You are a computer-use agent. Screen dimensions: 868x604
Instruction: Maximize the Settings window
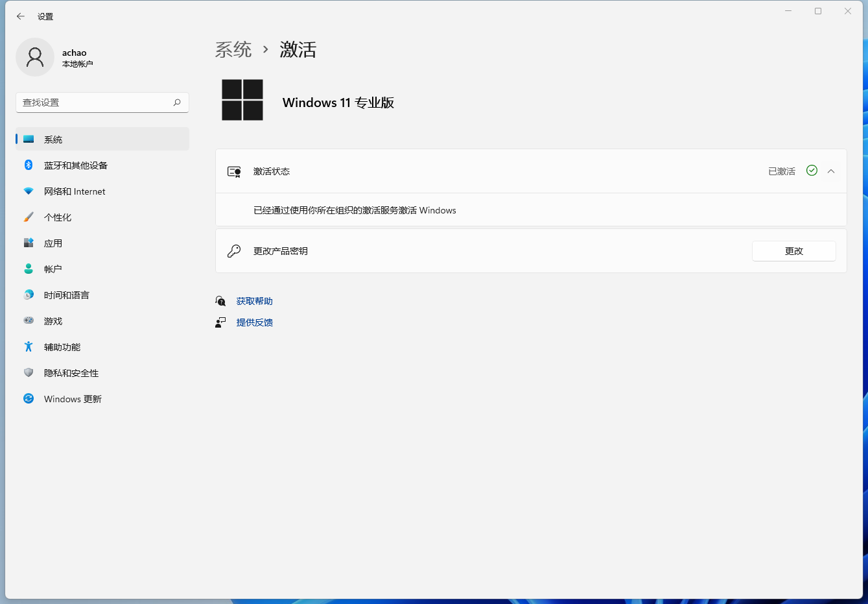click(x=818, y=11)
